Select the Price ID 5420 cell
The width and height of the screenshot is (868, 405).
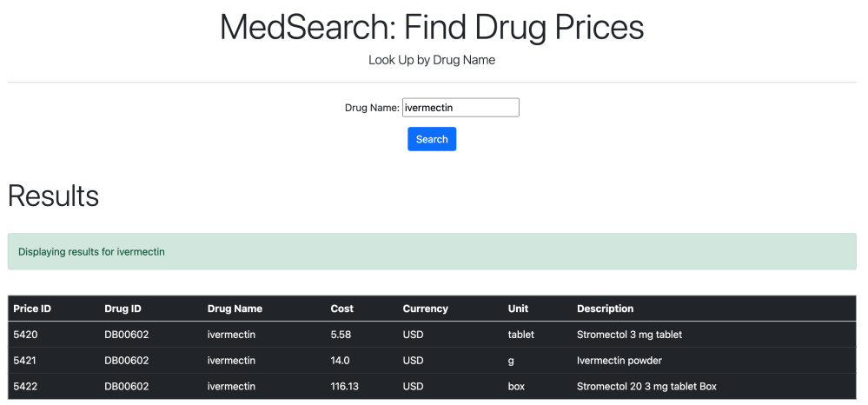point(26,335)
